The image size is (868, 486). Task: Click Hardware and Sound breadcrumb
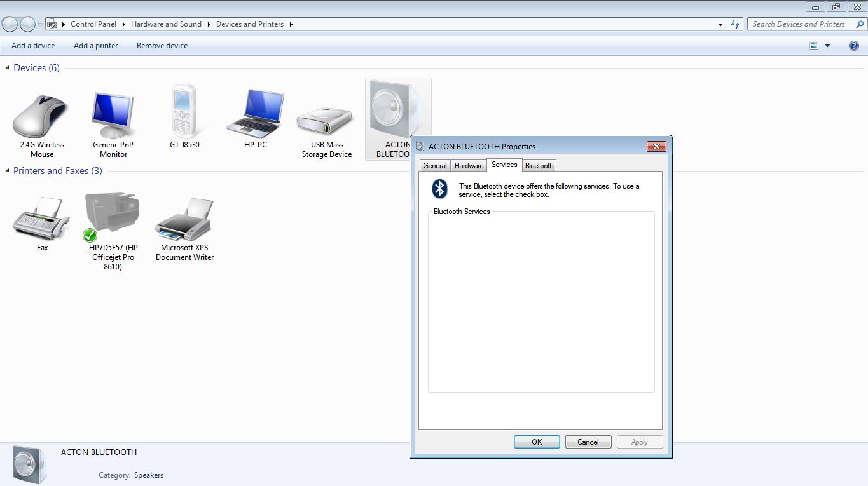(x=166, y=24)
